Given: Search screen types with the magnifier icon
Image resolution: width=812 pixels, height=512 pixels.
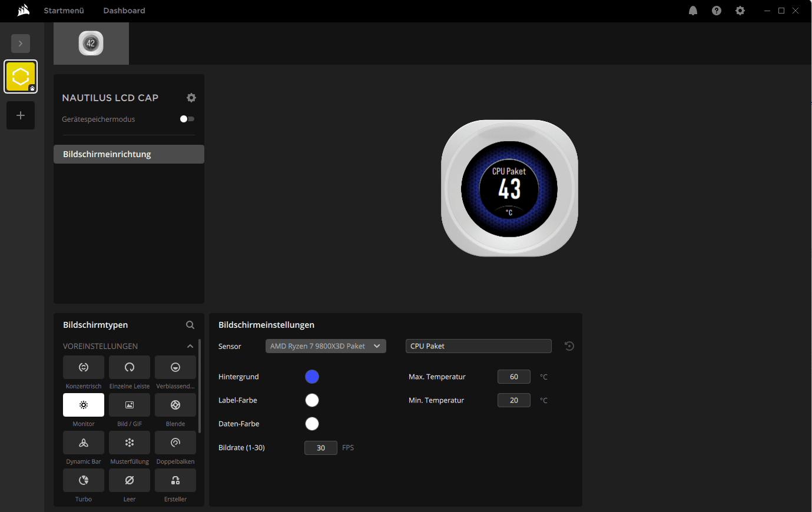Looking at the screenshot, I should coord(190,325).
